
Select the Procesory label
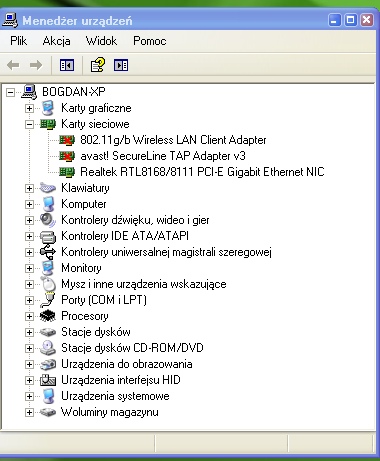85,316
